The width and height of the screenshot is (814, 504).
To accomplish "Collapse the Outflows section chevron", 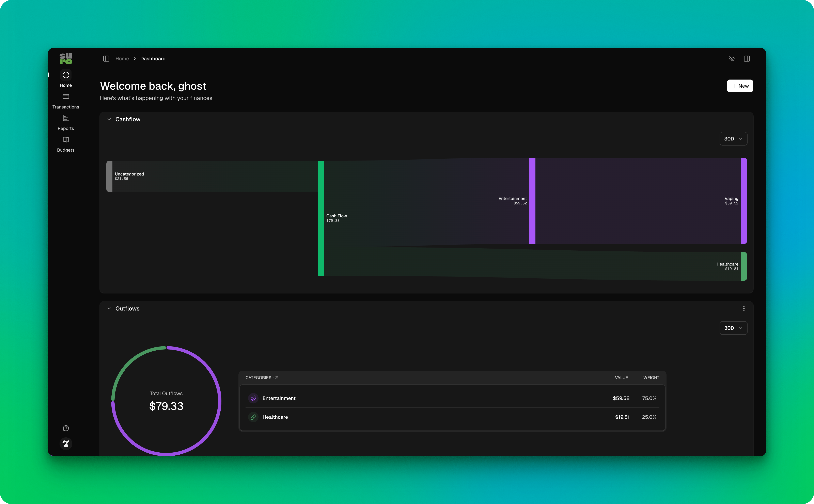I will [x=109, y=309].
